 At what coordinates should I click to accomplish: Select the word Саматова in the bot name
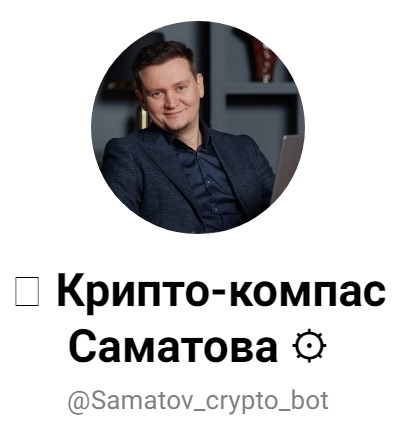[173, 346]
